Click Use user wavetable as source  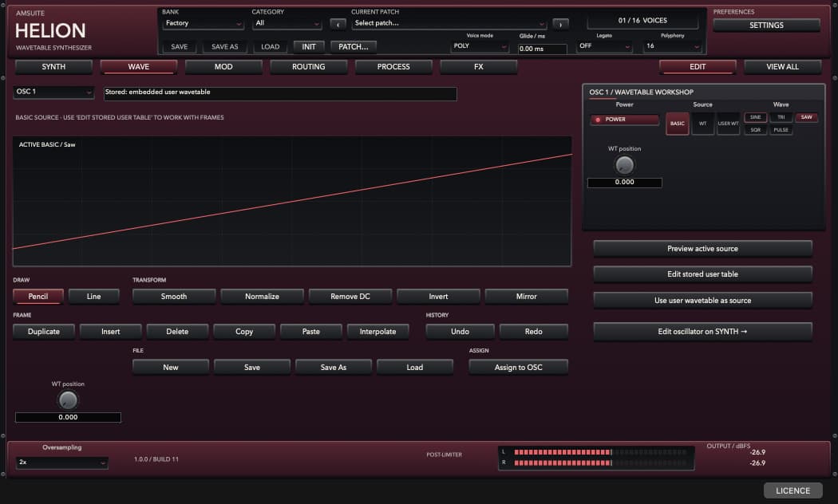(703, 301)
